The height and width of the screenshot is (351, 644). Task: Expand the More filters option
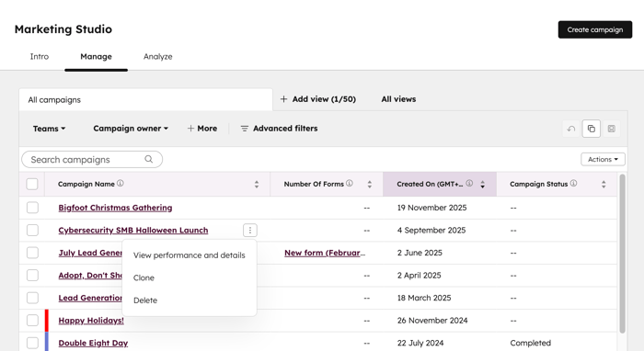point(202,129)
